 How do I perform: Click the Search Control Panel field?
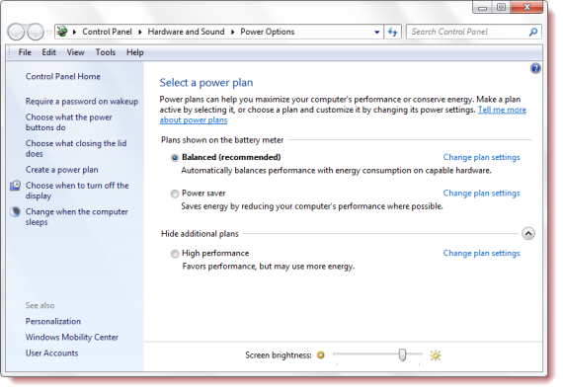468,32
